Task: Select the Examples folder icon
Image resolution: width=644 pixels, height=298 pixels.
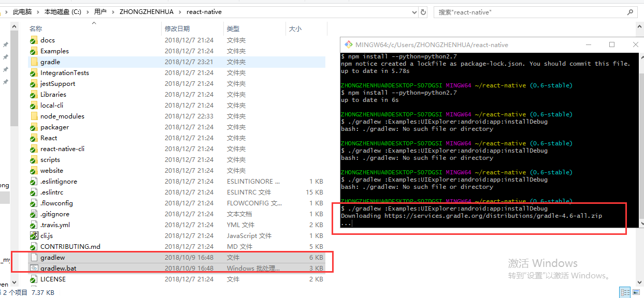Action: pos(34,51)
